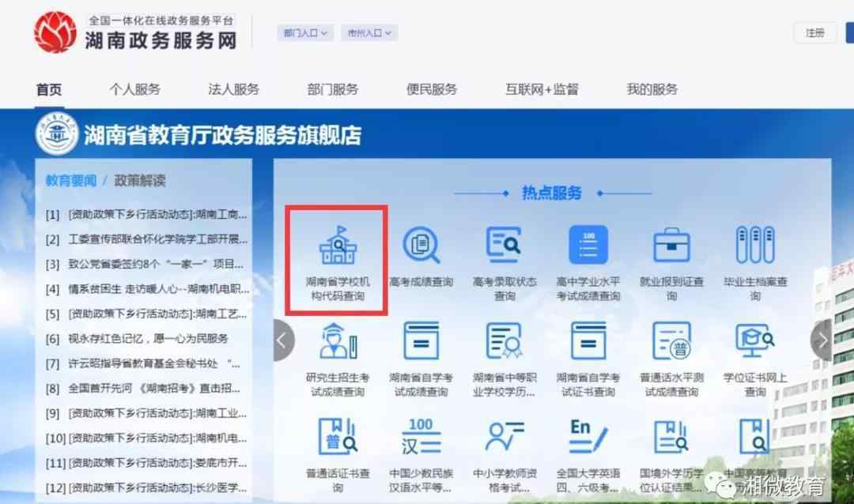Image resolution: width=854 pixels, height=504 pixels.
Task: Open 国境外学历学位认证结果 icon
Action: 671,437
